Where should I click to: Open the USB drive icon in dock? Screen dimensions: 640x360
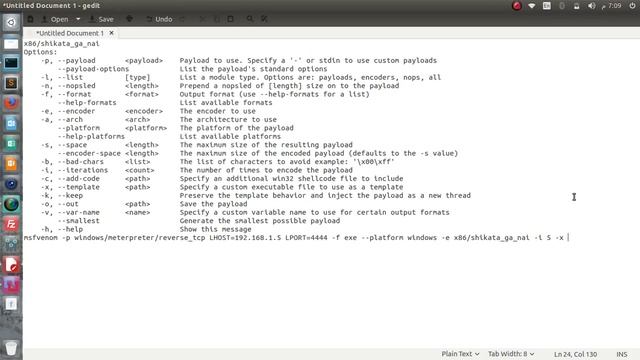[x=11, y=304]
